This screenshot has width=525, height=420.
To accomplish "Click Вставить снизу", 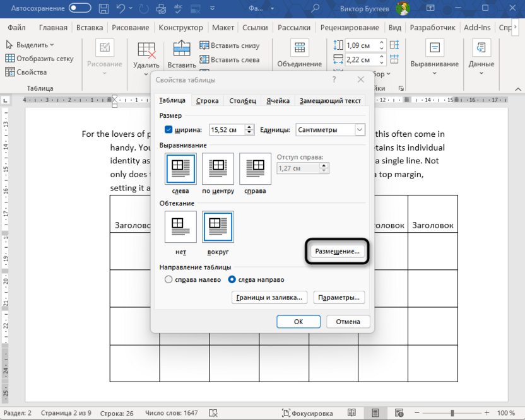I will [x=230, y=45].
